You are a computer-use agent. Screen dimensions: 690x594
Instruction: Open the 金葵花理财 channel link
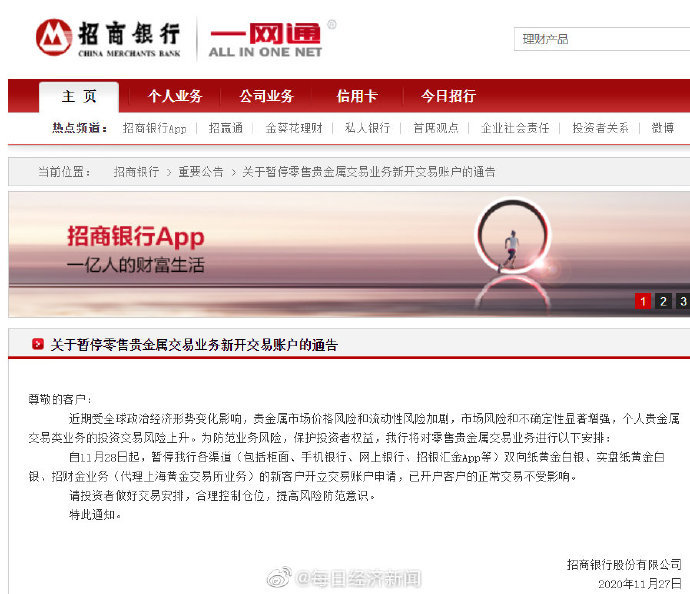tap(294, 128)
